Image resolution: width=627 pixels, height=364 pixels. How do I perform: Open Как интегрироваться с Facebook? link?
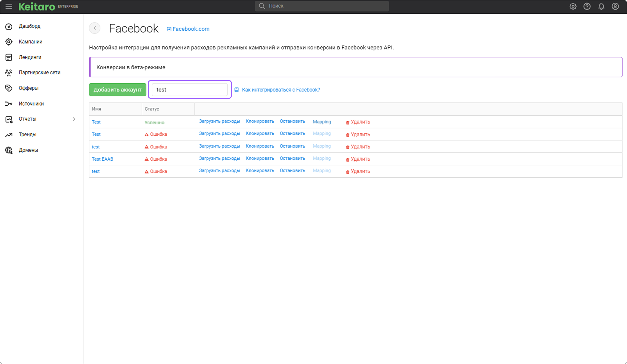coord(281,90)
